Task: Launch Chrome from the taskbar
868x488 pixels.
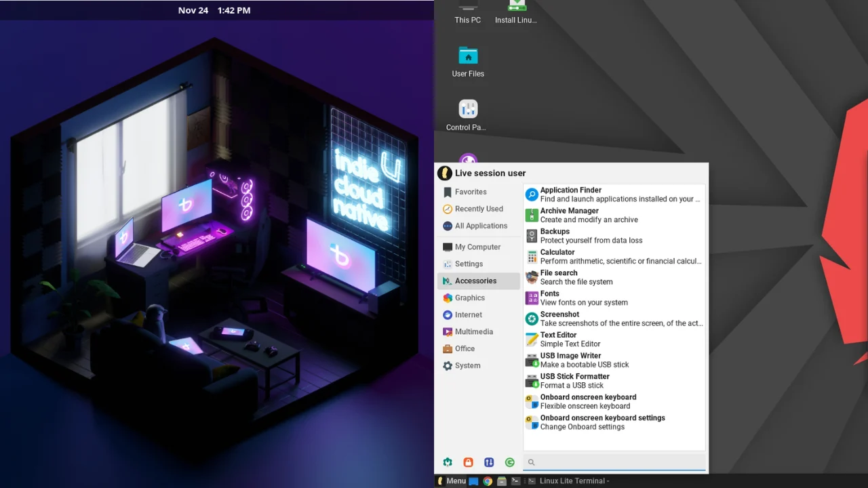Action: 488,481
